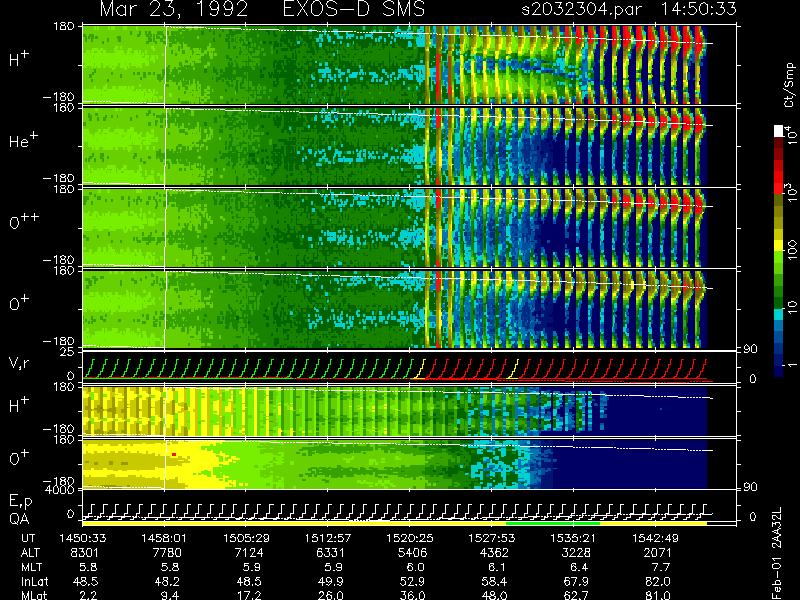Click the 'InLat' row header

(35, 582)
